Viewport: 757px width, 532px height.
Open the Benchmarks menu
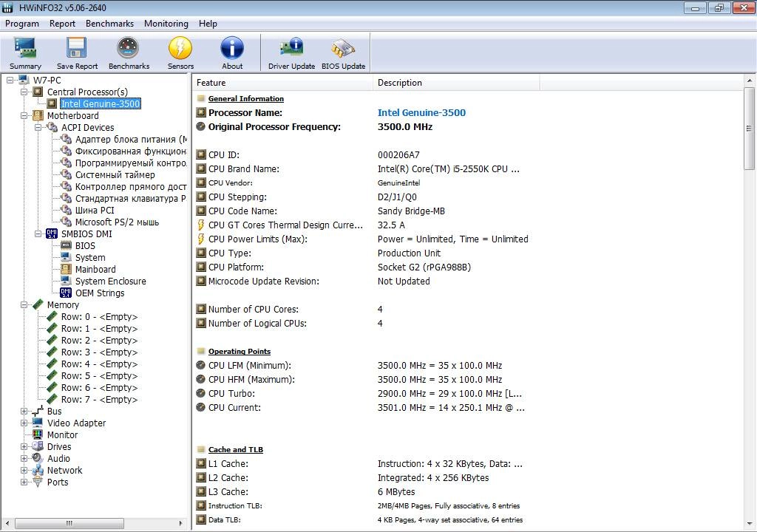click(x=109, y=23)
